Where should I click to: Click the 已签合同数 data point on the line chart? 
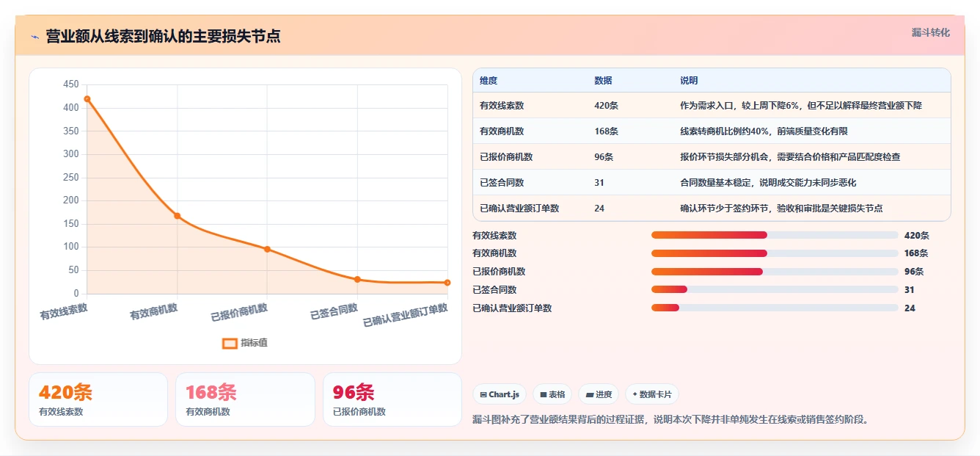[357, 279]
